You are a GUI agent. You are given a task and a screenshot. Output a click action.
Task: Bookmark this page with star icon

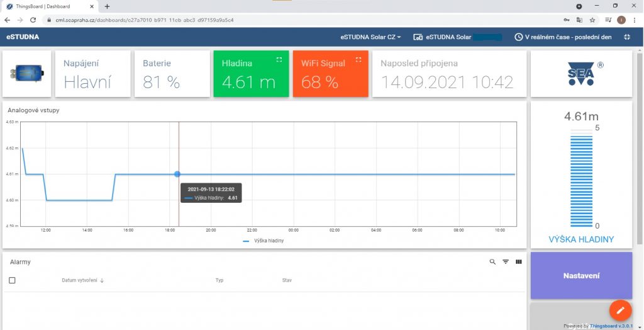pos(592,20)
